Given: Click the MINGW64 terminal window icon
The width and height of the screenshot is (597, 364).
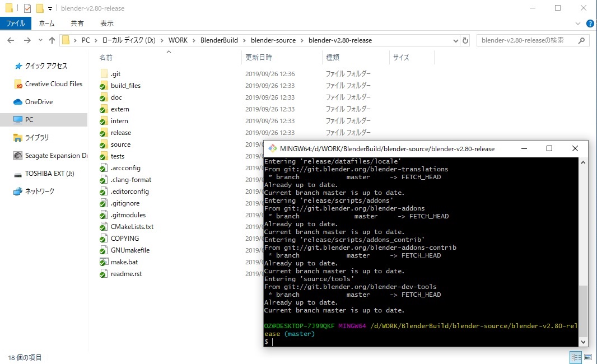Looking at the screenshot, I should pos(272,148).
